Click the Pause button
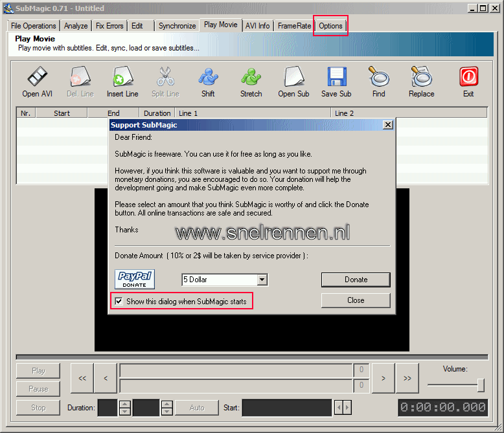The image size is (504, 433). 38,389
